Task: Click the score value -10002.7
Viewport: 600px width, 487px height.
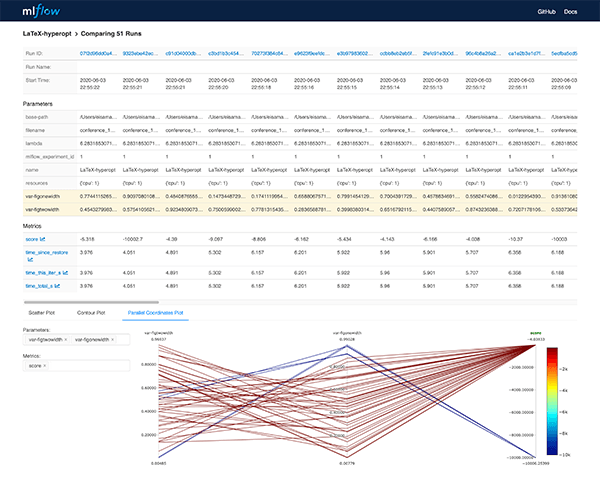Action: (x=132, y=239)
